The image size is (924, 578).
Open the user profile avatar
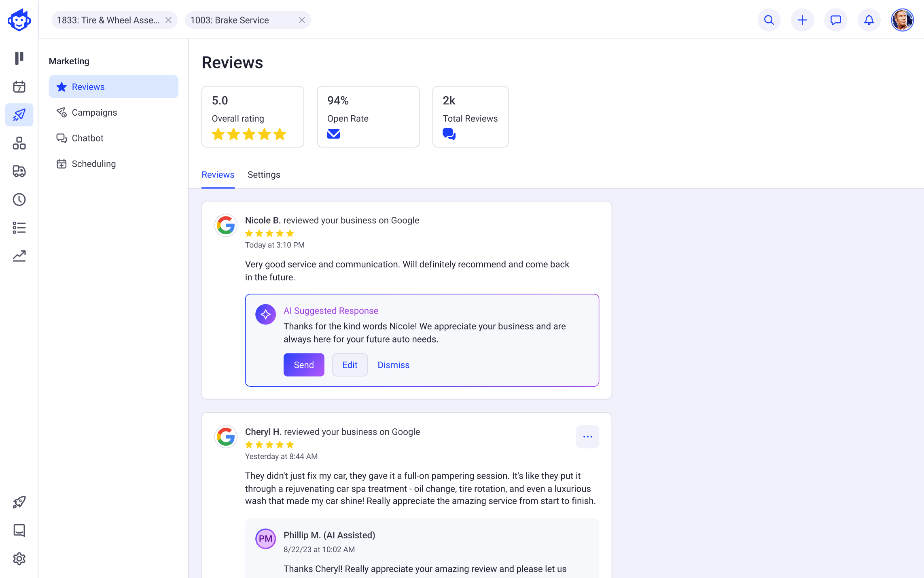(902, 20)
